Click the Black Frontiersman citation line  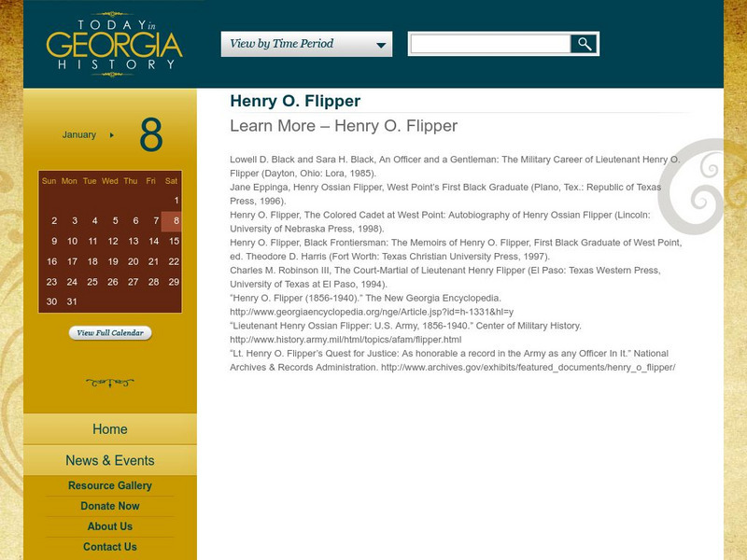coord(456,249)
